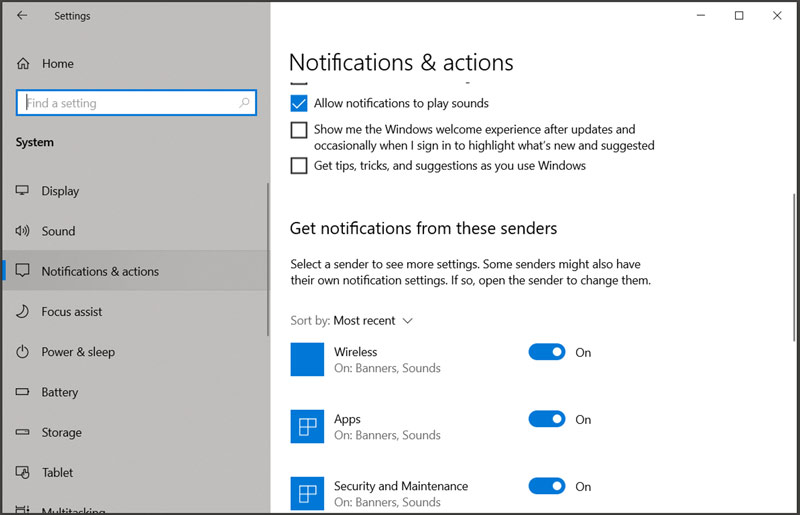Open Apps sender settings by name
The image size is (800, 515).
[x=347, y=419]
